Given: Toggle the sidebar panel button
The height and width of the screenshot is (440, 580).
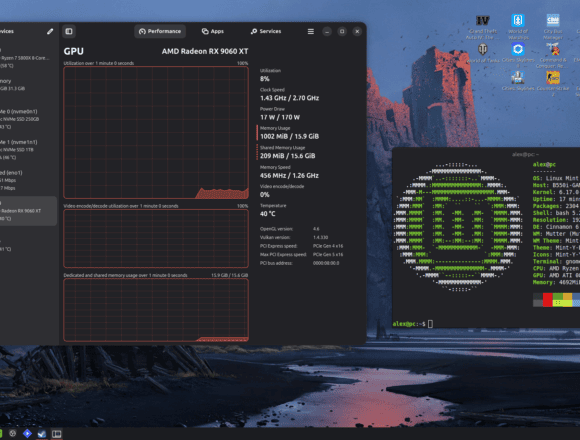Looking at the screenshot, I should [69, 31].
